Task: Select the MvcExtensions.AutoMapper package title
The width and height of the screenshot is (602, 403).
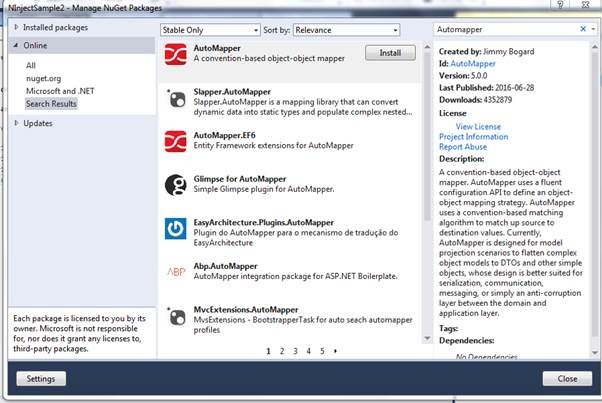Action: tap(246, 309)
